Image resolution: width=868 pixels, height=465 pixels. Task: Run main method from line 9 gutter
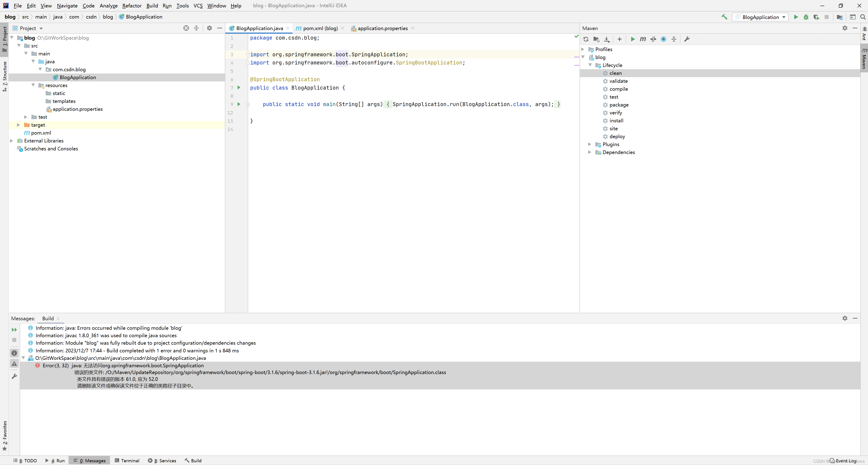(x=239, y=104)
